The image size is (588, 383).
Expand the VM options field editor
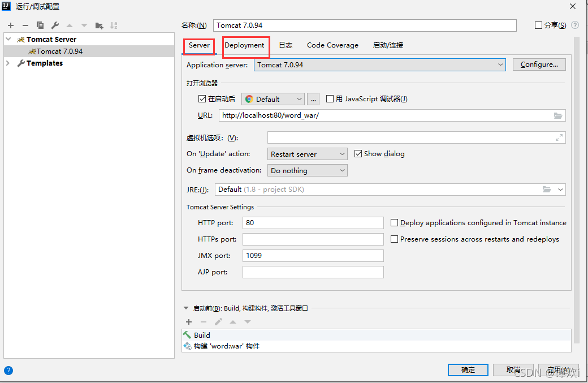[559, 137]
